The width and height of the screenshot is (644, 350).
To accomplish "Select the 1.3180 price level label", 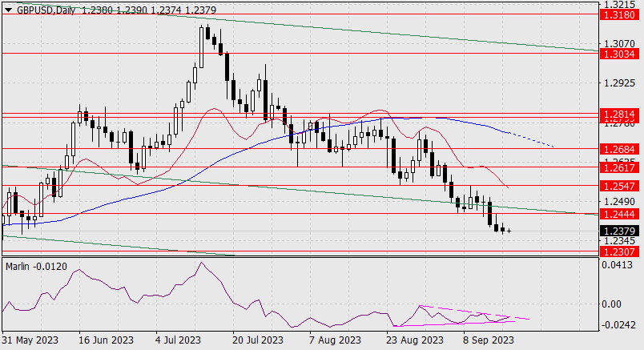I will pyautogui.click(x=619, y=15).
